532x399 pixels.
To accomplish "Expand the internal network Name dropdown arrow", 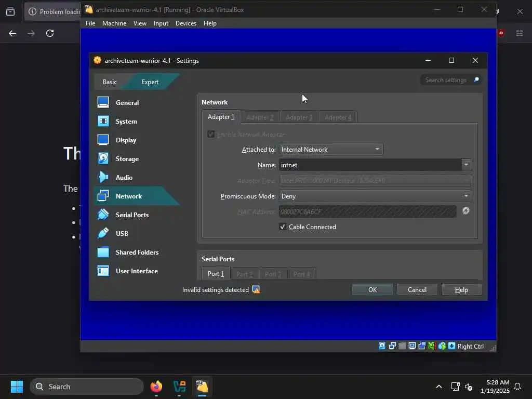I will (x=467, y=165).
